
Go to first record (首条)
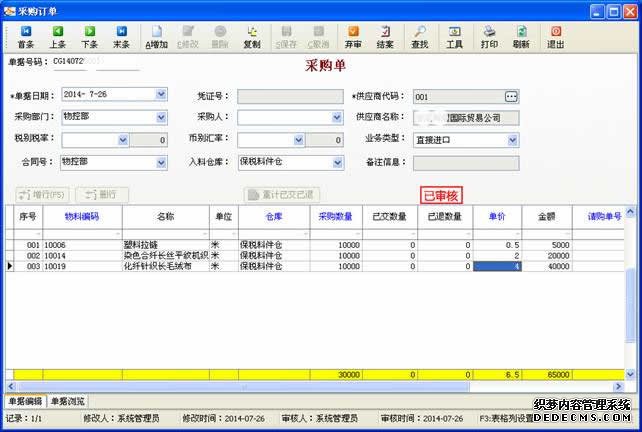pyautogui.click(x=25, y=37)
